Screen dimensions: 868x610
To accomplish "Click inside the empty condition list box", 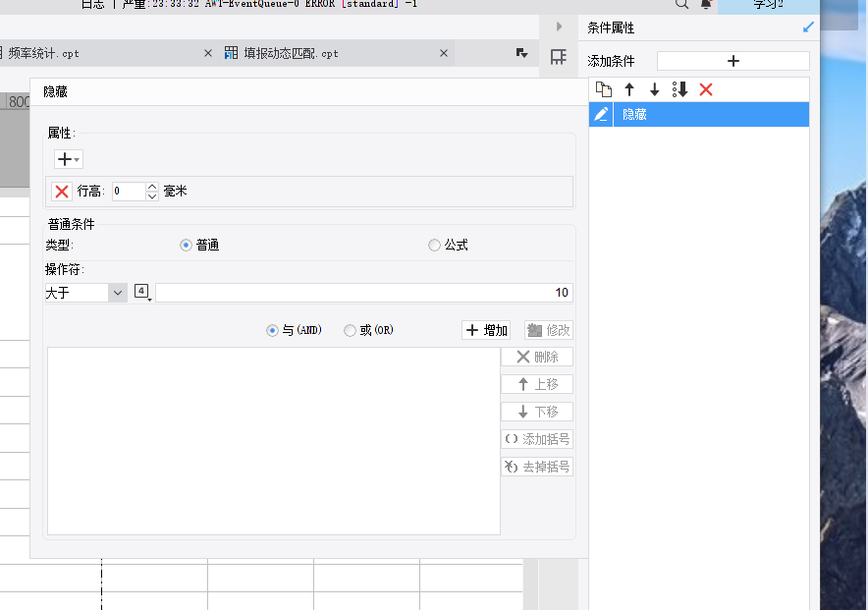I will coord(274,441).
